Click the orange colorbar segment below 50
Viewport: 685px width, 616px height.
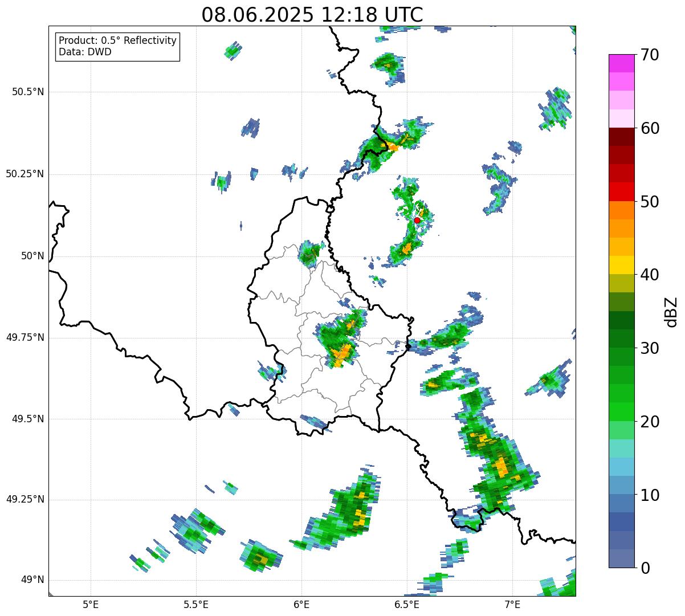point(621,210)
